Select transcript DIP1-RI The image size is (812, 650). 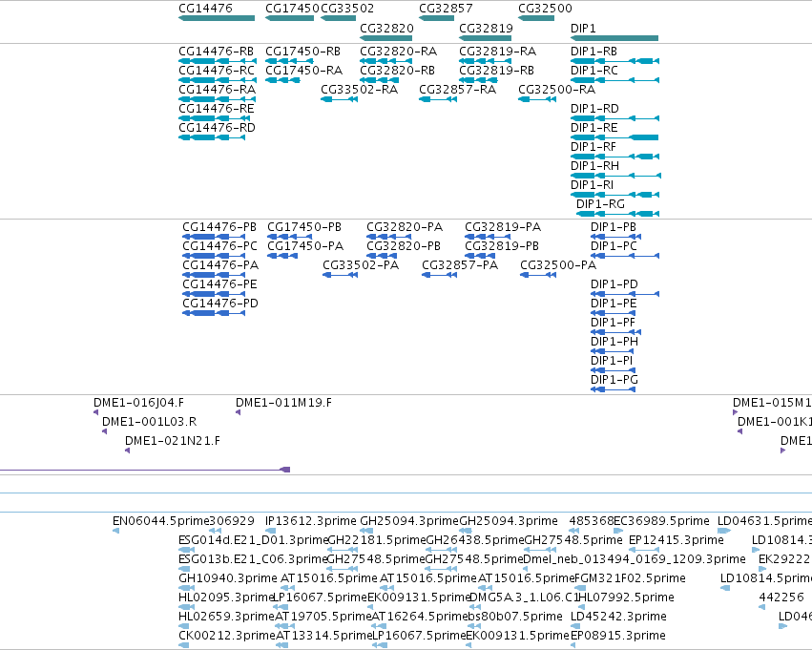[592, 185]
